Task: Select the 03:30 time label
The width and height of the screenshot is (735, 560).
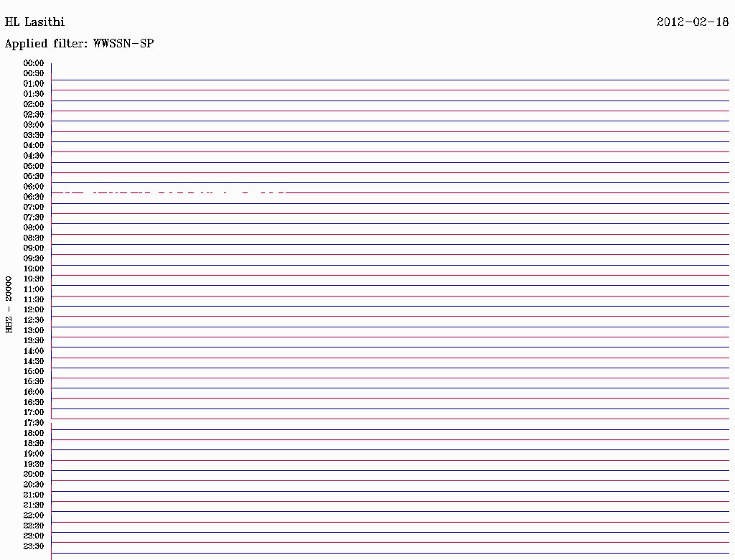Action: coord(34,135)
